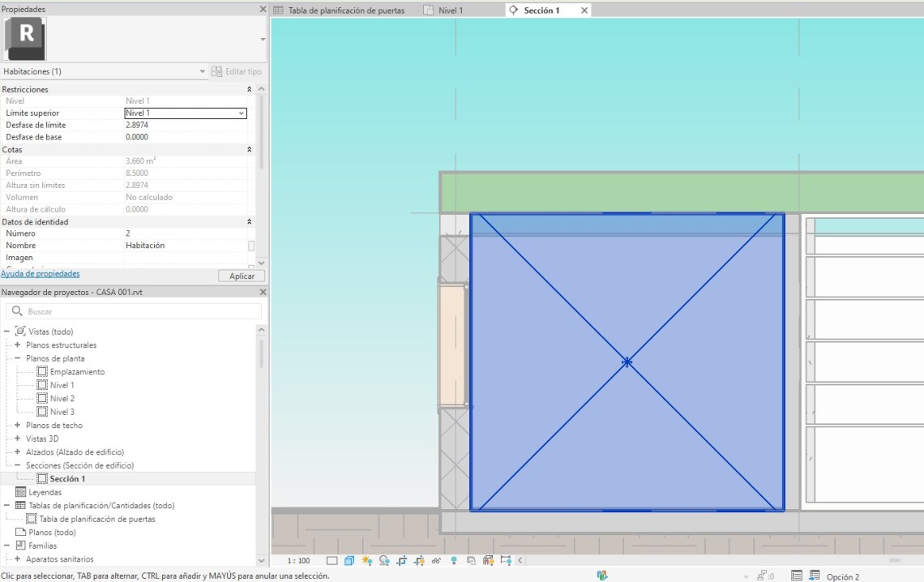Open temporary view properties icon
The width and height of the screenshot is (924, 582).
coord(471,560)
